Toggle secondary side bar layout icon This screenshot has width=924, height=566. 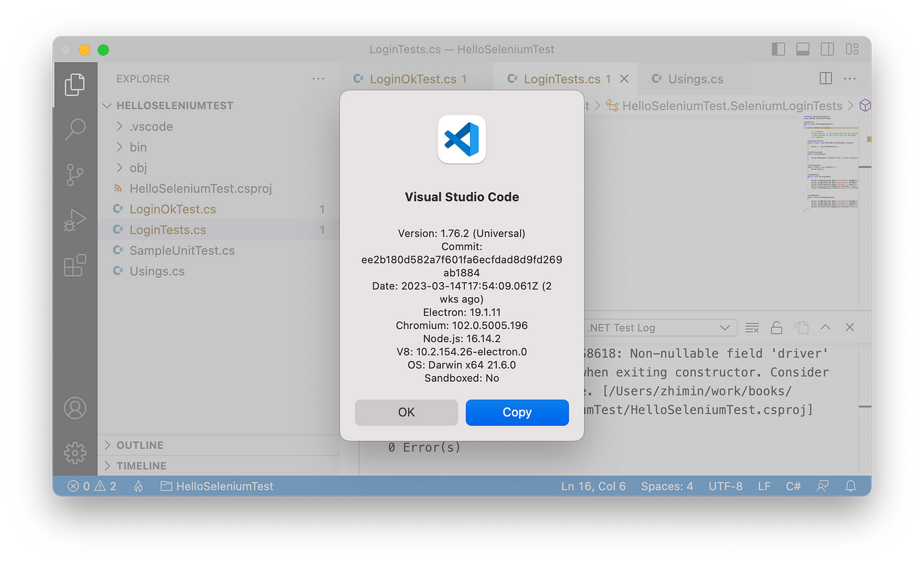827,50
